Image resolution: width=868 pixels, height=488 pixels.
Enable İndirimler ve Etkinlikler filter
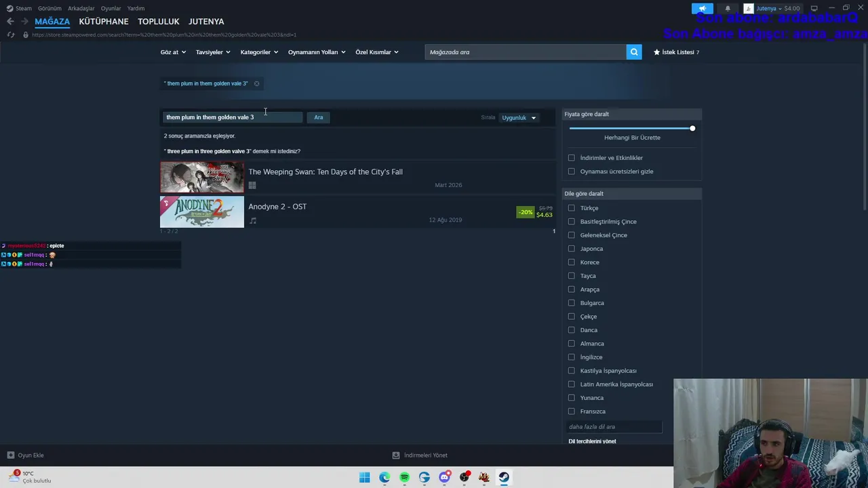[x=571, y=158]
